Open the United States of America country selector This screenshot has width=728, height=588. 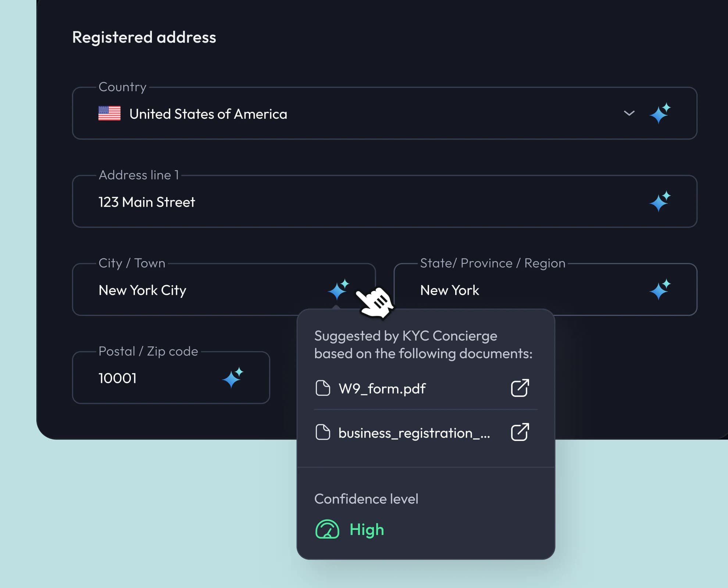pos(385,113)
